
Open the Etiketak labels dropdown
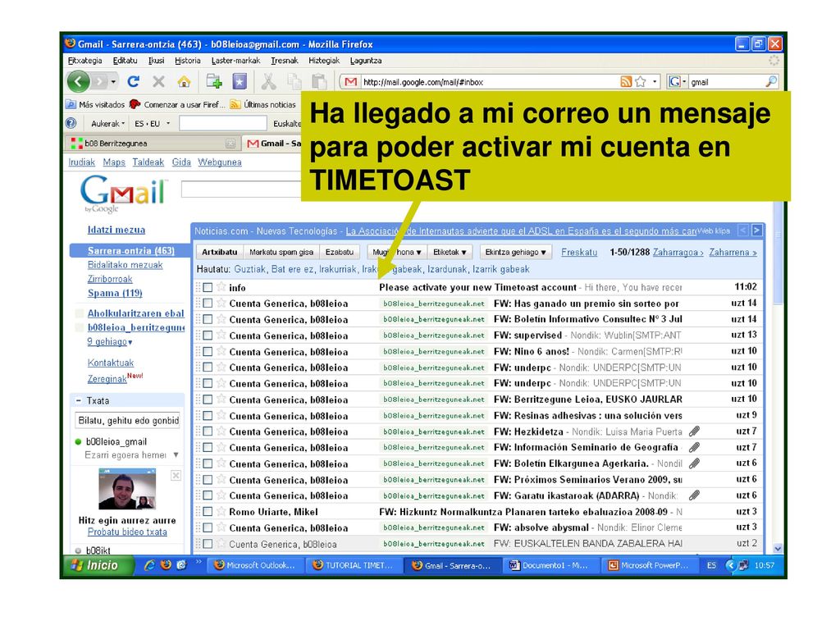coord(450,252)
